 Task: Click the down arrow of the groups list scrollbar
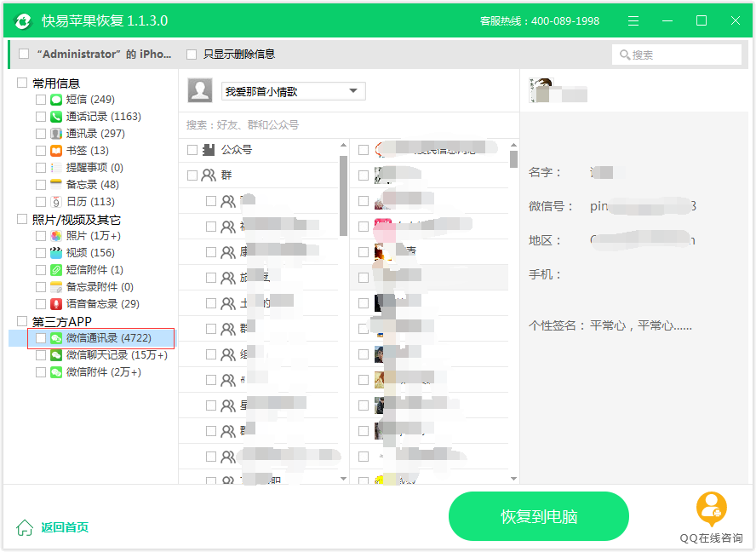coord(343,479)
